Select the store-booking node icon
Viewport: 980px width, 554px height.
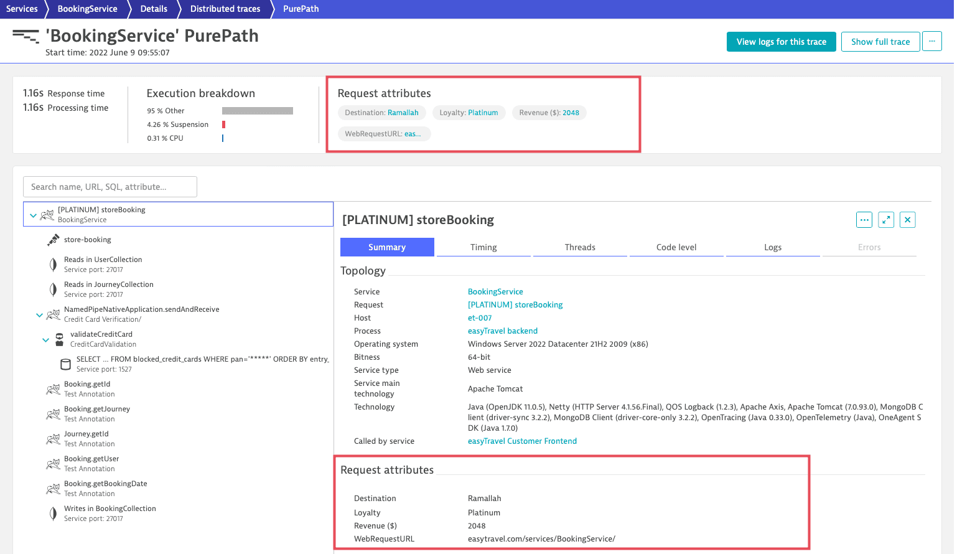click(x=54, y=240)
